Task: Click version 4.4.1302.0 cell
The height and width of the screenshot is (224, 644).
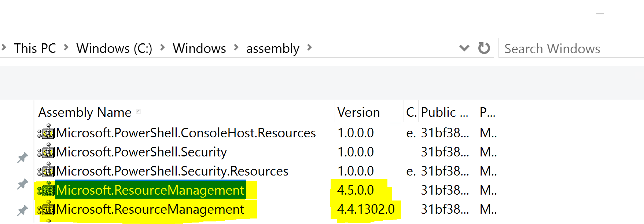Action: 366,209
